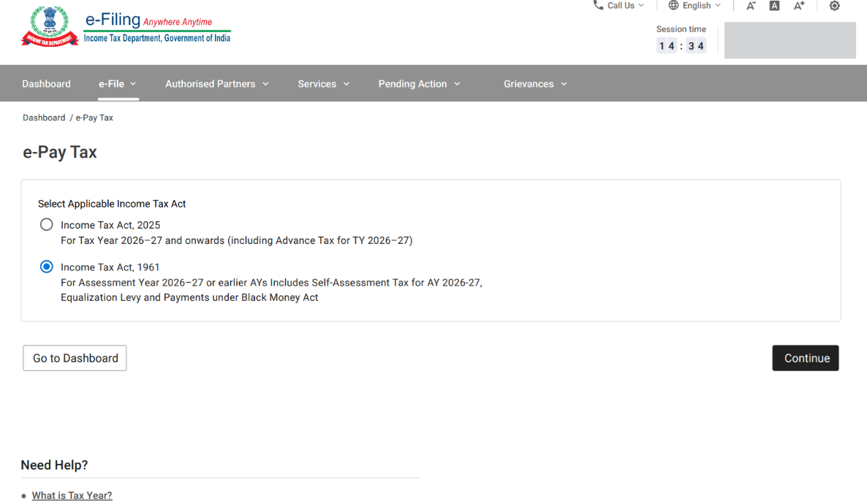Click the globe language icon
This screenshot has height=504, width=867.
(x=673, y=5)
